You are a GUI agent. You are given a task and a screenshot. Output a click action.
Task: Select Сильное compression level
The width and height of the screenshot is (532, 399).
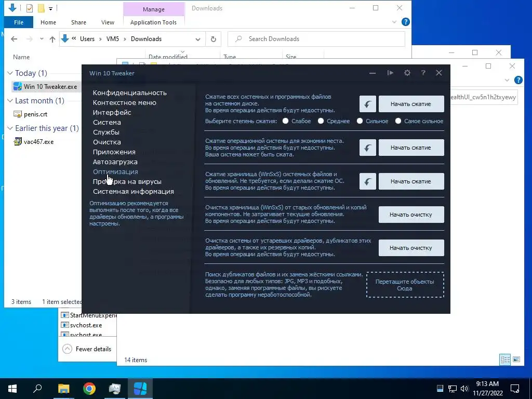(360, 121)
